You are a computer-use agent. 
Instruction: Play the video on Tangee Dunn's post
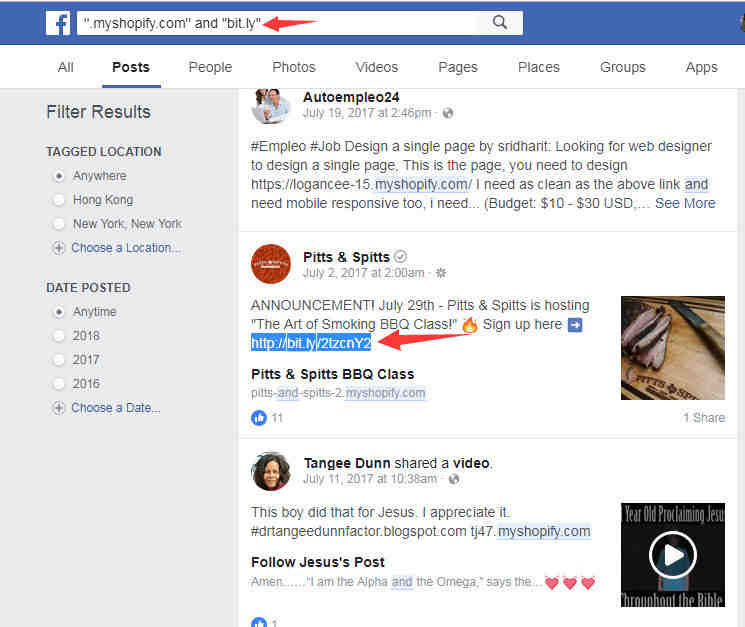click(673, 555)
